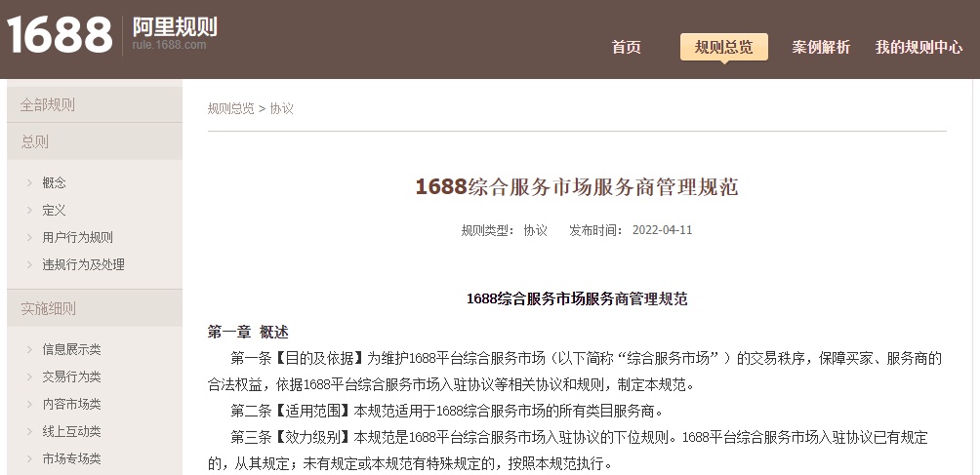980x475 pixels.
Task: Click the chevron beside 概念
Action: pyautogui.click(x=29, y=183)
